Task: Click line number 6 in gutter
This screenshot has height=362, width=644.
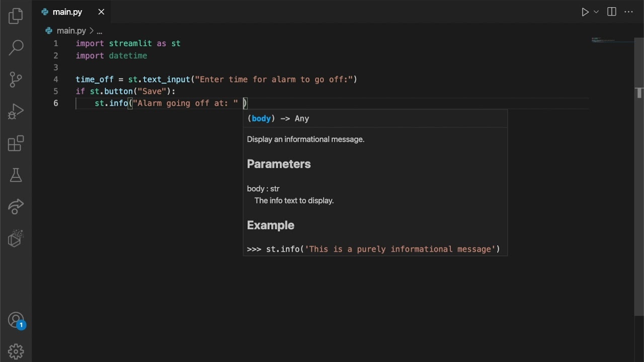Action: click(56, 104)
